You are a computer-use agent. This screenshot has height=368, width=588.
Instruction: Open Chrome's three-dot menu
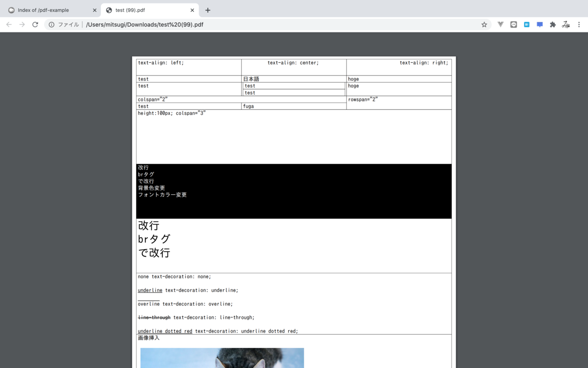(579, 24)
